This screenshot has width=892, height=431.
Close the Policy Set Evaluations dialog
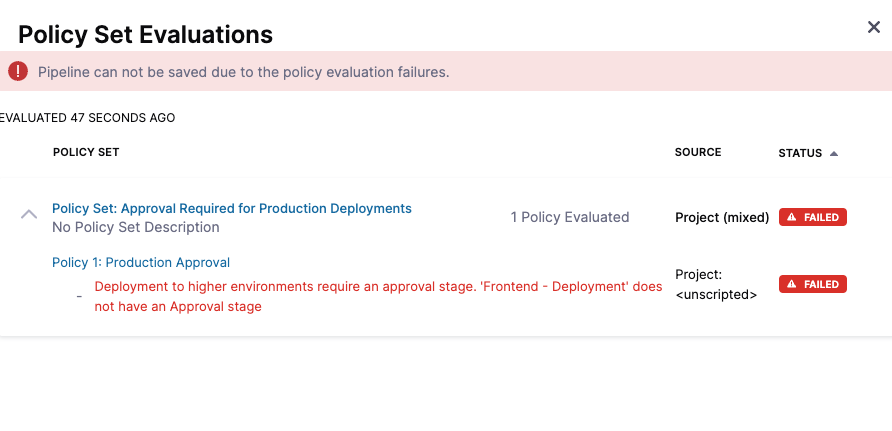873,28
